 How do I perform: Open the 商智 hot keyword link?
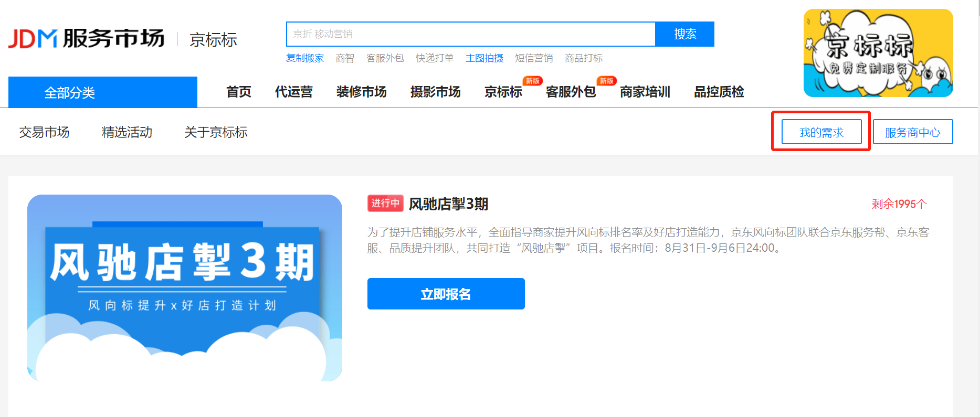pyautogui.click(x=345, y=58)
